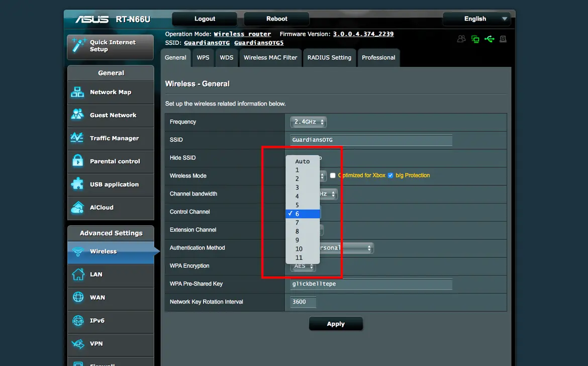Open the USB application puzzle icon
The height and width of the screenshot is (366, 588).
[x=77, y=184]
